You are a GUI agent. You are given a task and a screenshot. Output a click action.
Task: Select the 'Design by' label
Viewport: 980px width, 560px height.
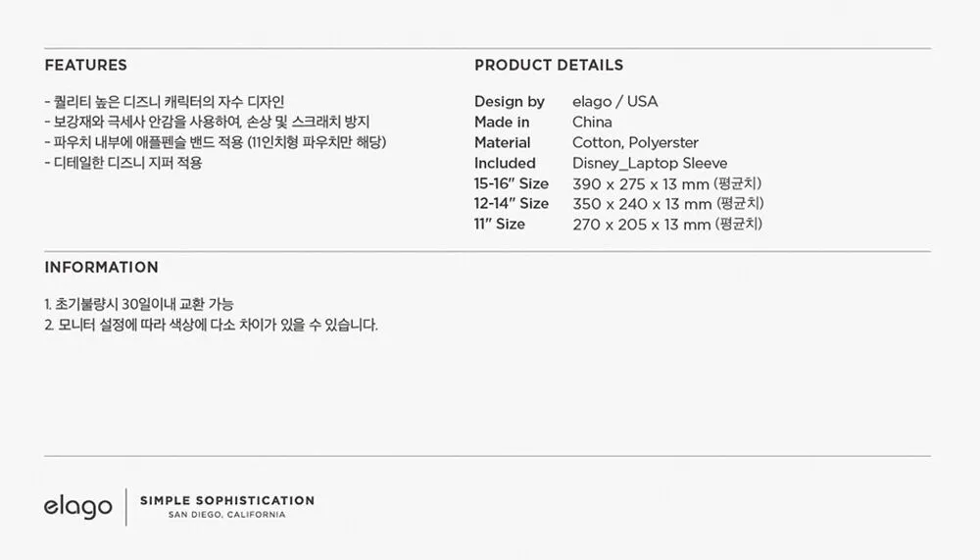tap(510, 102)
